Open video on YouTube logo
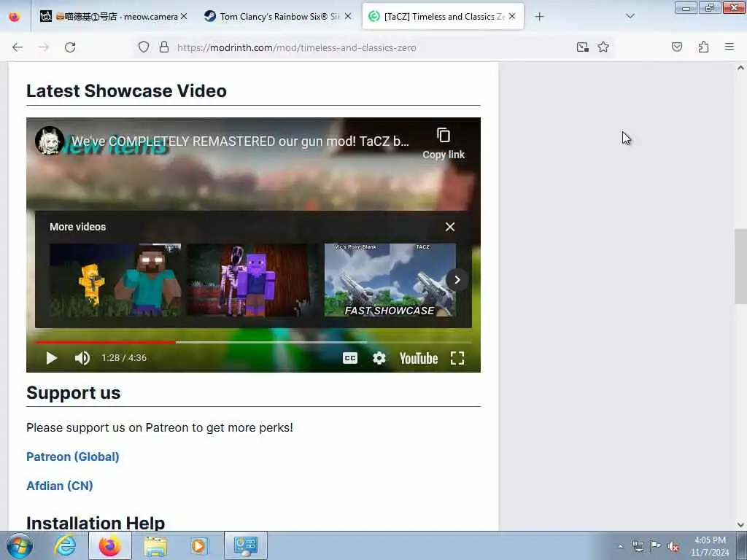 [x=419, y=358]
